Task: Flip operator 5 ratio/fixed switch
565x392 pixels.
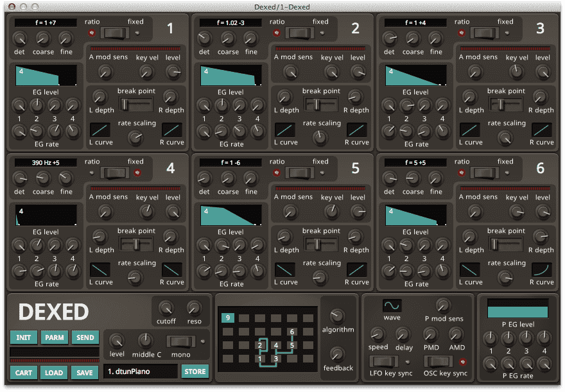Action: 299,173
